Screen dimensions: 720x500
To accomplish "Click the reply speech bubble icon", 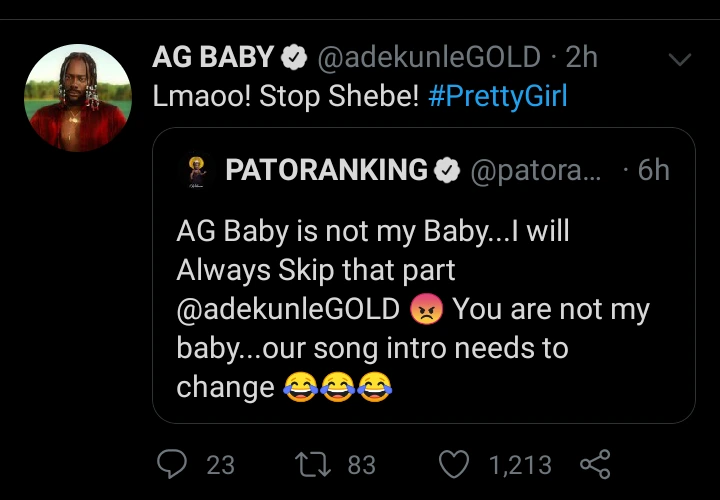I will (174, 464).
